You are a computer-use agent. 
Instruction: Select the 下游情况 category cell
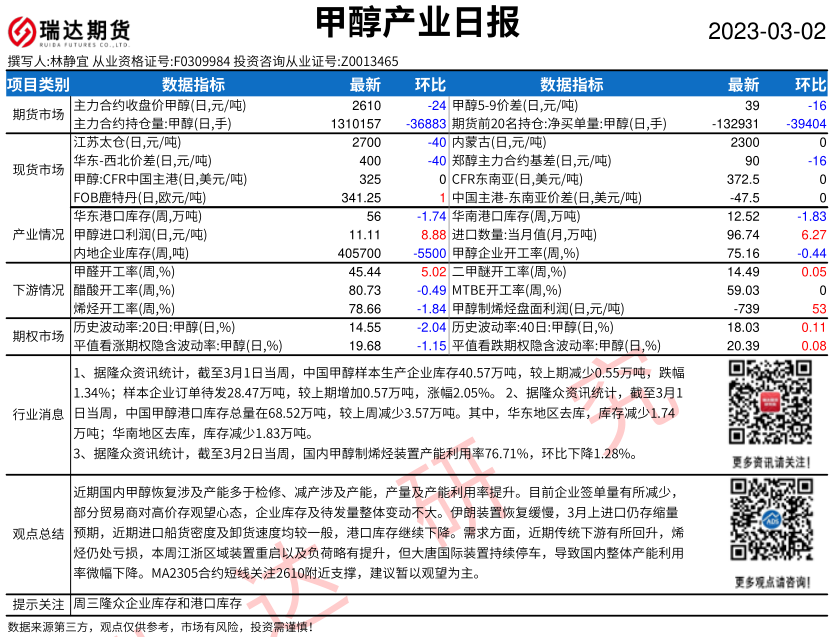coord(38,289)
